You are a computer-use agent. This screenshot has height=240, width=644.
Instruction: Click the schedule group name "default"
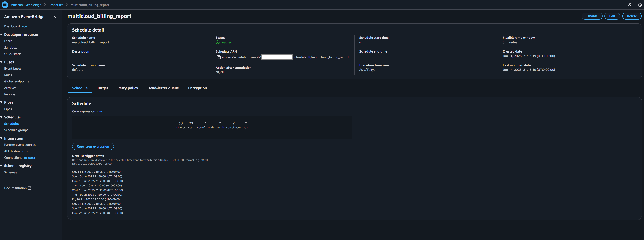coord(77,70)
